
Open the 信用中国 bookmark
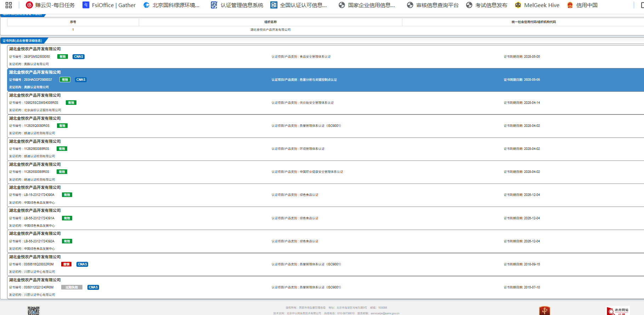click(582, 5)
